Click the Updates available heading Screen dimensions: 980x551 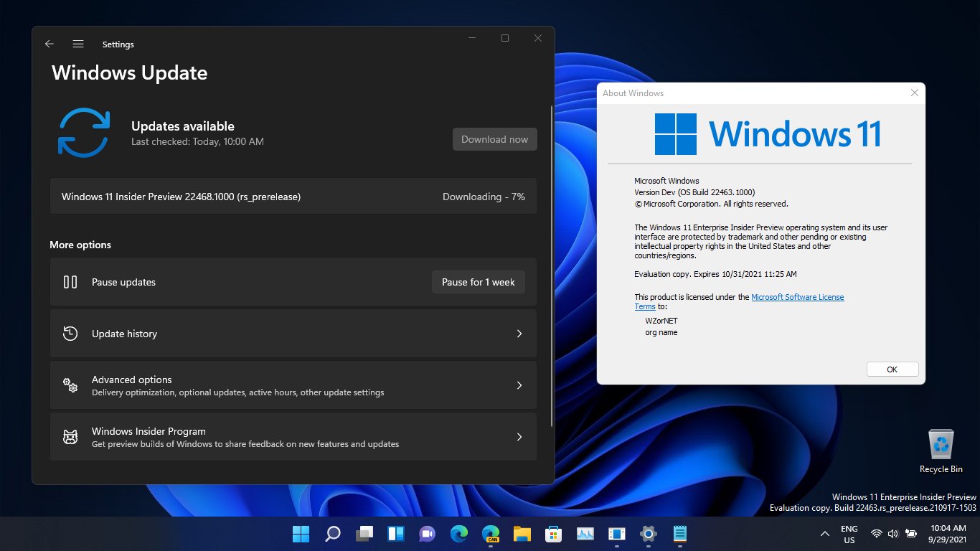pos(183,126)
